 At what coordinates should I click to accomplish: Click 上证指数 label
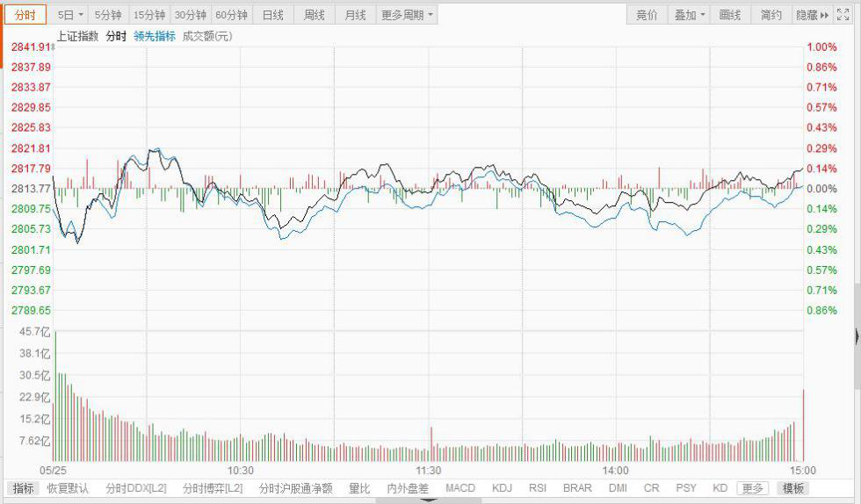point(77,36)
